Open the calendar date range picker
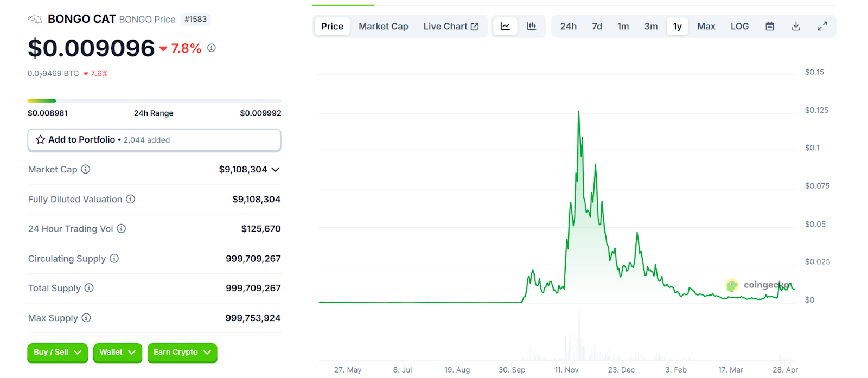This screenshot has height=378, width=868. pyautogui.click(x=770, y=26)
